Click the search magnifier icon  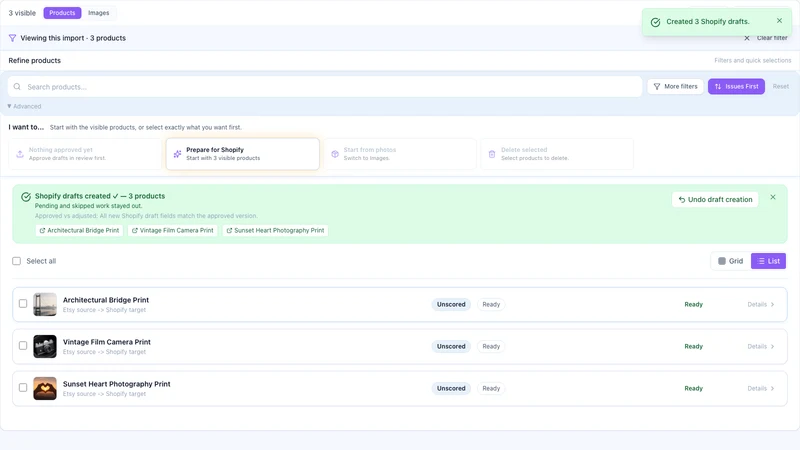click(x=17, y=87)
